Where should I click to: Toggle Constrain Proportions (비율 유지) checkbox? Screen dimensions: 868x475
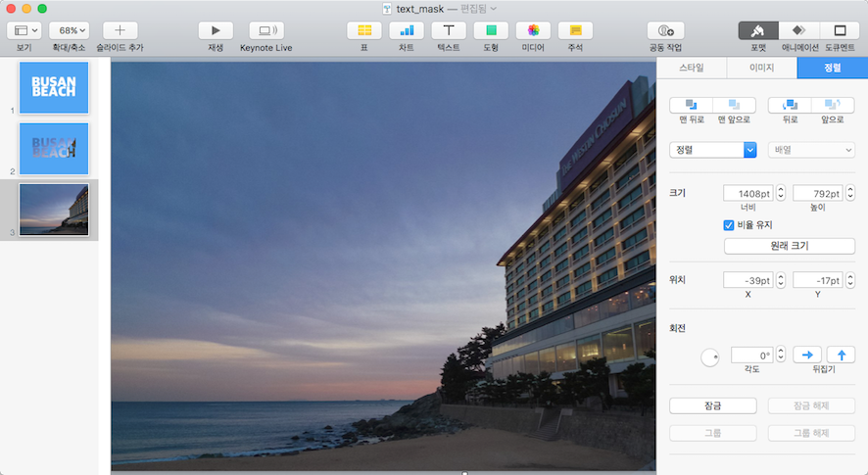tap(729, 224)
